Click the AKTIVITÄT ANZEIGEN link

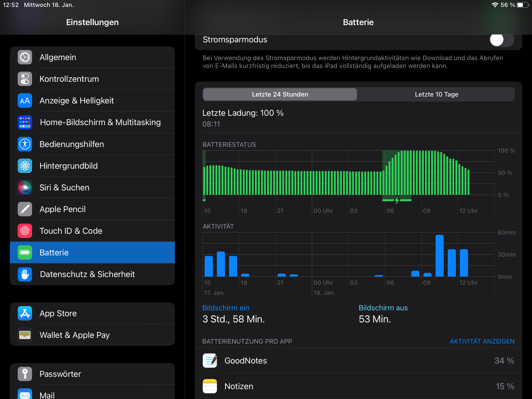coord(482,341)
